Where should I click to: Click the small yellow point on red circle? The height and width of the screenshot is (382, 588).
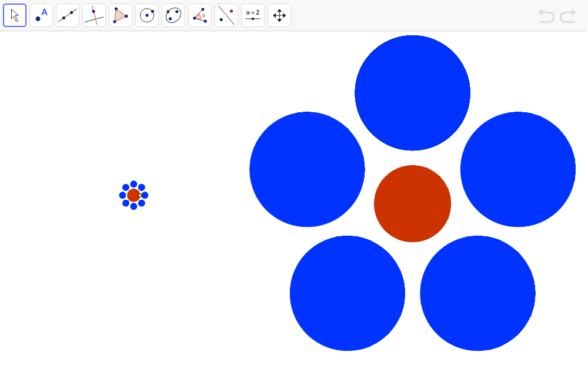140,195
